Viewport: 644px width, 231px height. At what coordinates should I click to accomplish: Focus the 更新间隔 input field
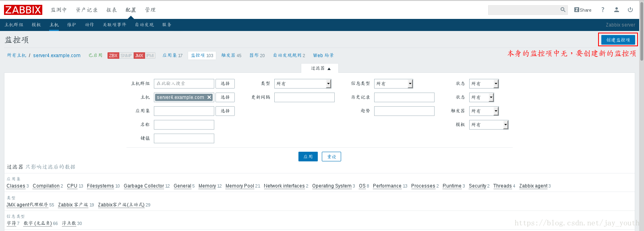point(304,97)
